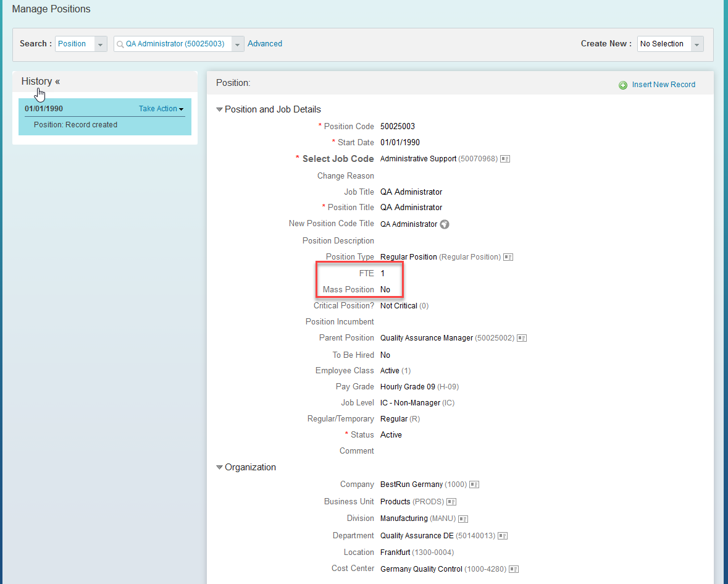This screenshot has height=584, width=728.
Task: Click the Regular (R) value
Action: 400,419
